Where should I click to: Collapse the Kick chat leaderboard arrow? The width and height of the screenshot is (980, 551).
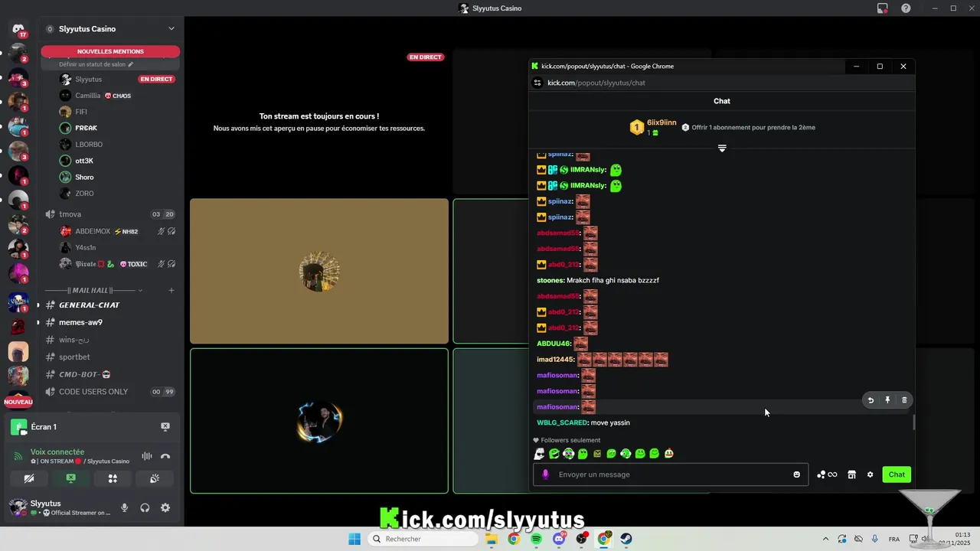click(722, 148)
